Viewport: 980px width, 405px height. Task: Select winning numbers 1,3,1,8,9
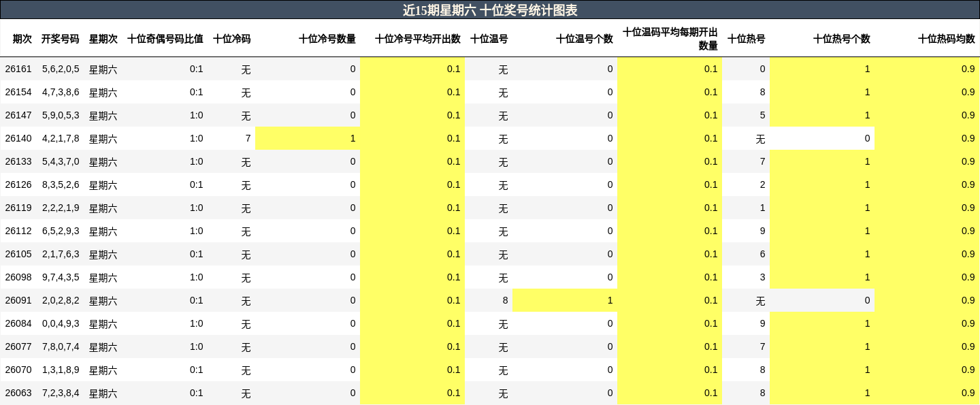61,370
